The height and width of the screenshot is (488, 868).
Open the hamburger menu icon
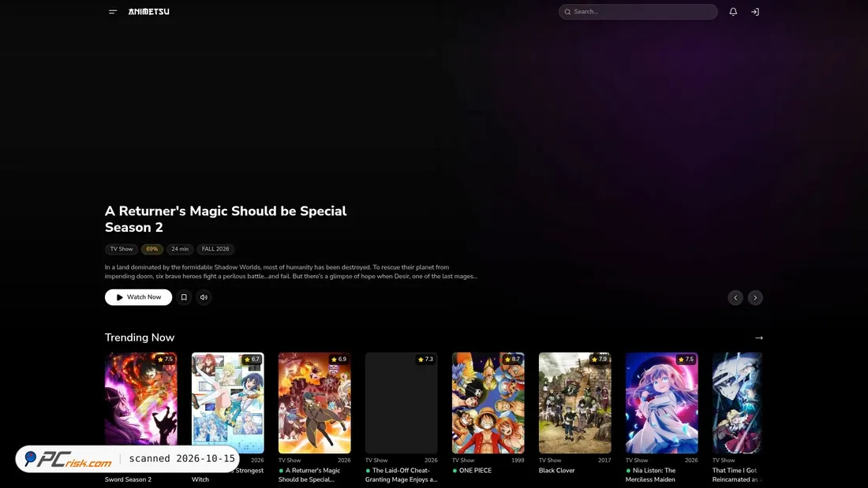(x=113, y=12)
